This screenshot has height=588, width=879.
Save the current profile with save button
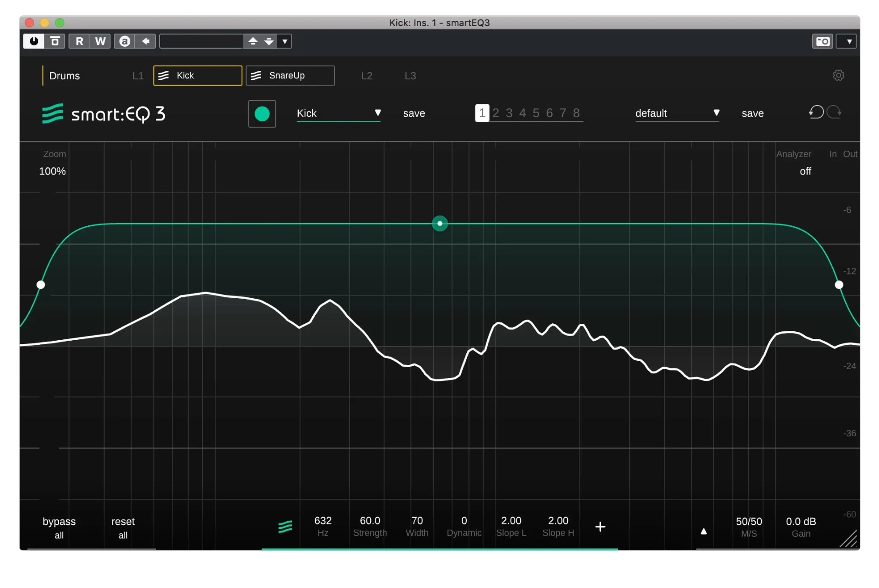point(414,113)
